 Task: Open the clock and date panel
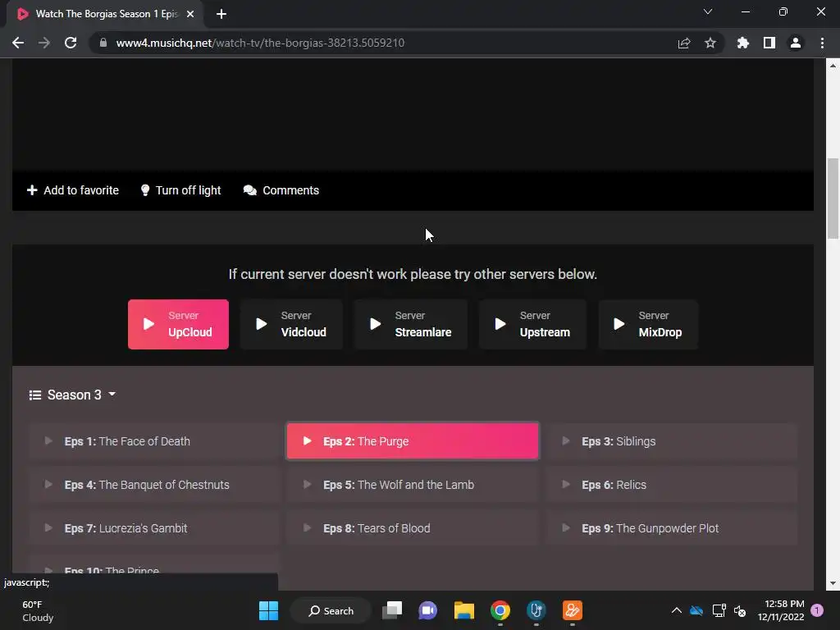[x=781, y=610]
